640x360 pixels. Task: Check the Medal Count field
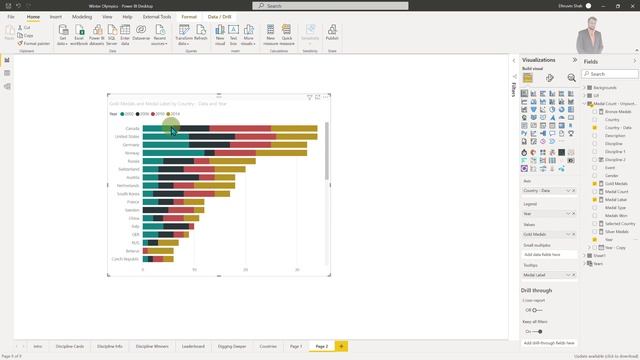click(595, 191)
